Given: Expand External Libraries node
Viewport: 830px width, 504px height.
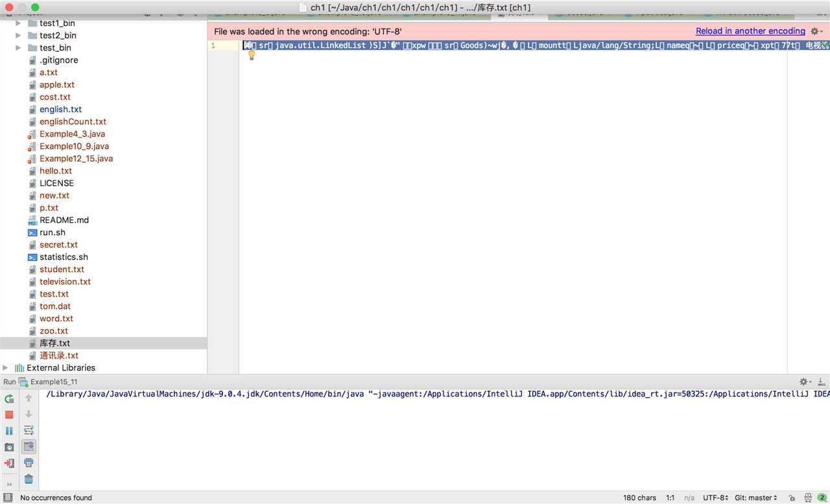Looking at the screenshot, I should click(6, 368).
